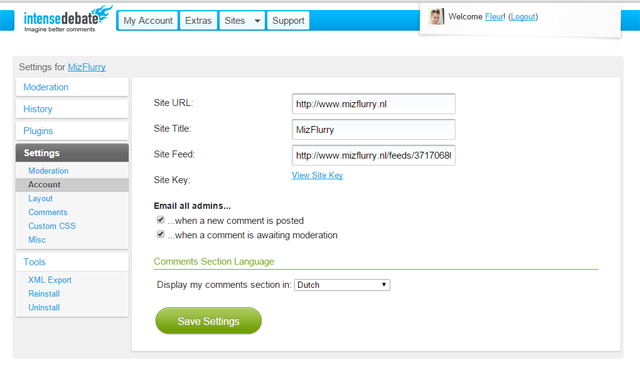Viewport: 640px width, 365px height.
Task: Log out via the Logout link
Action: pyautogui.click(x=523, y=17)
